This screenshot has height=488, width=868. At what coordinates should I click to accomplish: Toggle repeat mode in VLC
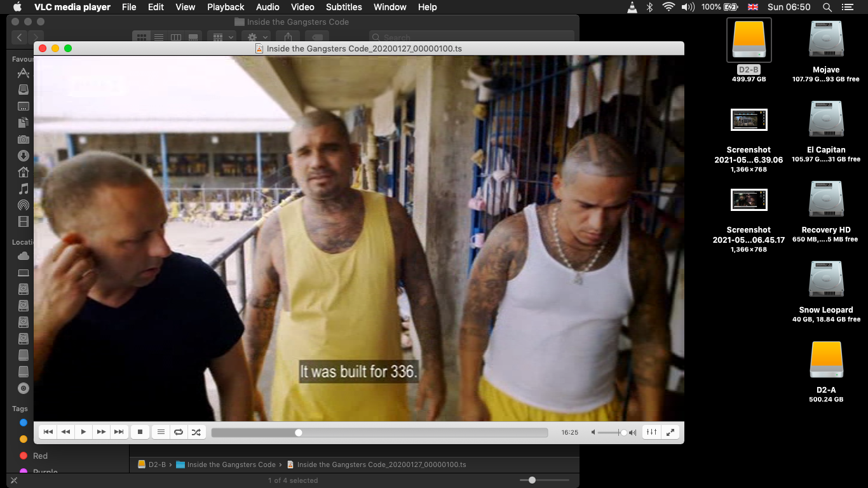point(179,432)
